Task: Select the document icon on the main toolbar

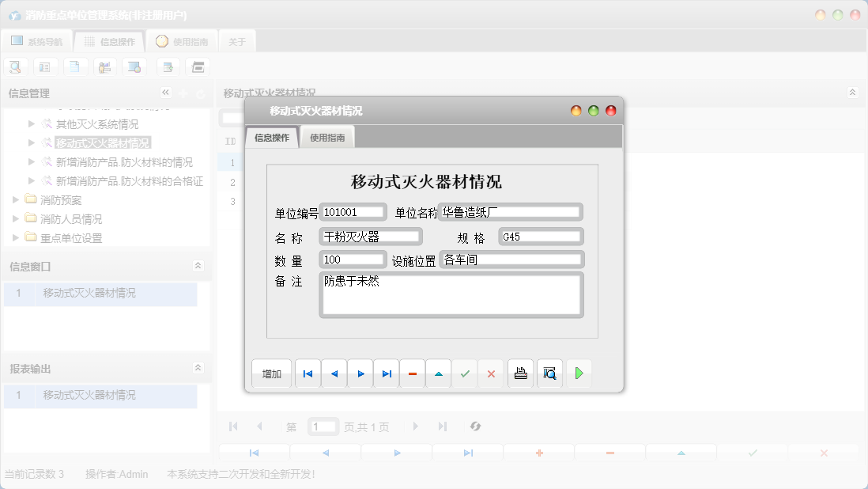Action: point(75,66)
